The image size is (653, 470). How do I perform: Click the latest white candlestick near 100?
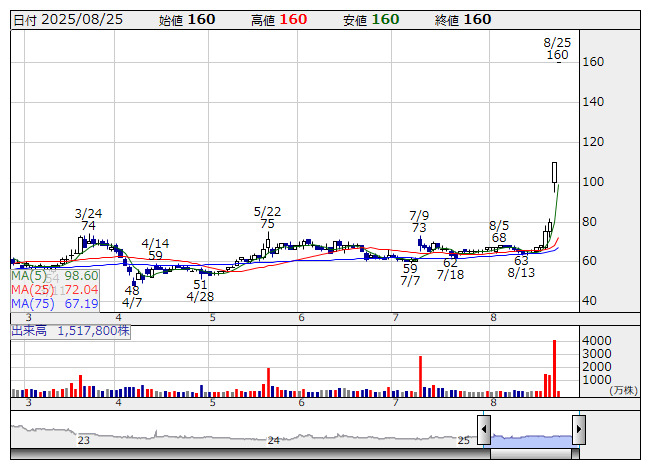click(554, 173)
